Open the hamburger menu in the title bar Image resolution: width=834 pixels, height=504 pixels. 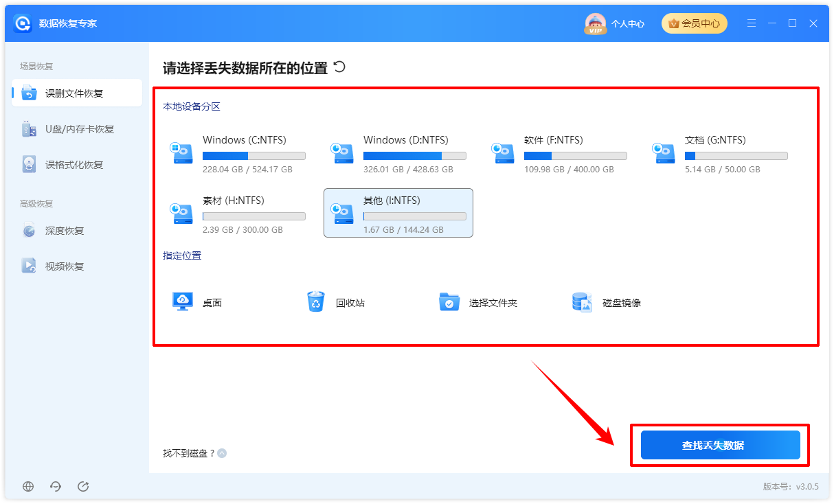[752, 23]
